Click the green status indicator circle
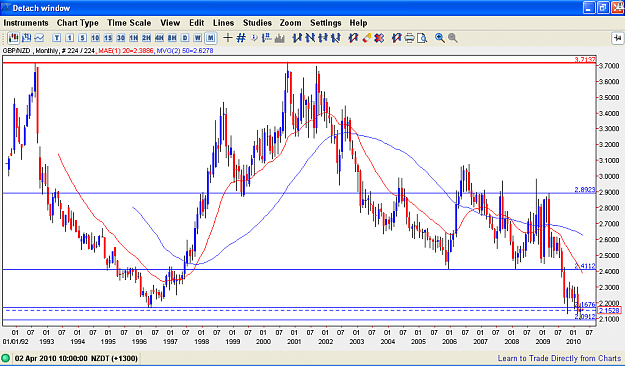 pos(5,358)
